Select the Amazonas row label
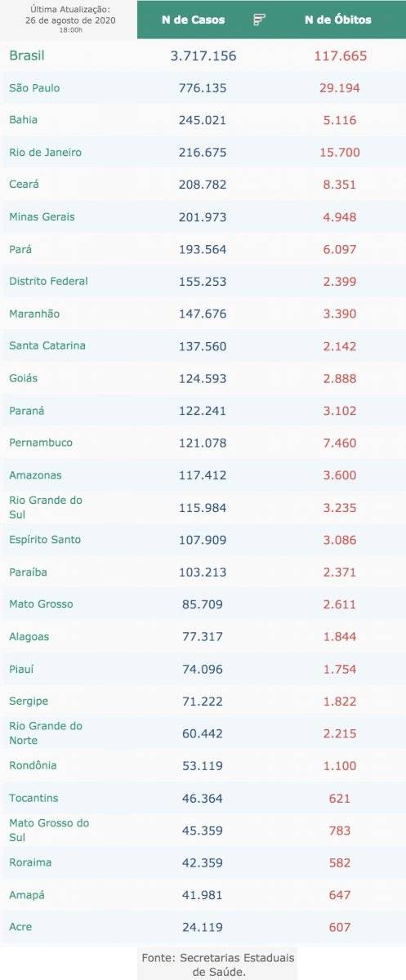Image resolution: width=406 pixels, height=980 pixels. (x=35, y=475)
